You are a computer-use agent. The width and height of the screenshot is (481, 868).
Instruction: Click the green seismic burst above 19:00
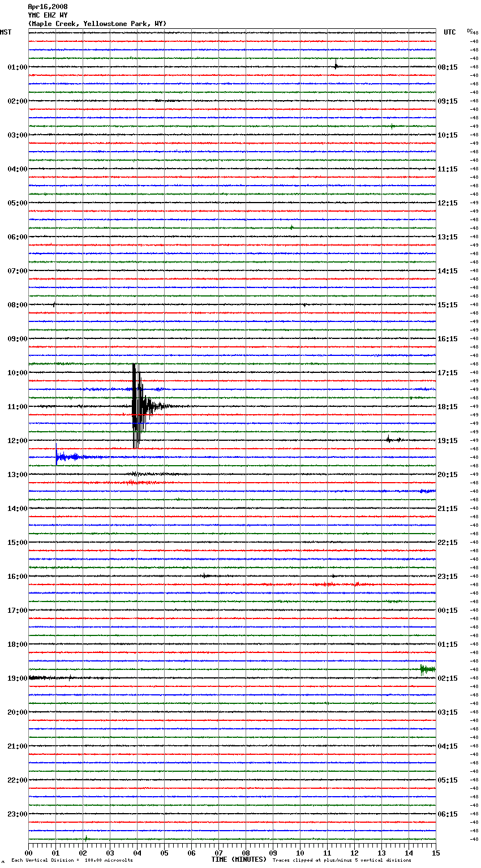[427, 669]
